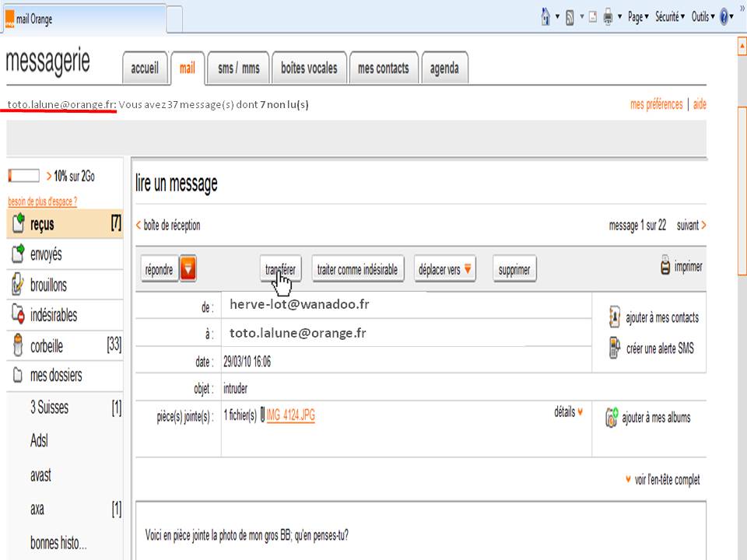Viewport: 747px width, 560px height.
Task: Select the mail tab
Action: pyautogui.click(x=188, y=68)
